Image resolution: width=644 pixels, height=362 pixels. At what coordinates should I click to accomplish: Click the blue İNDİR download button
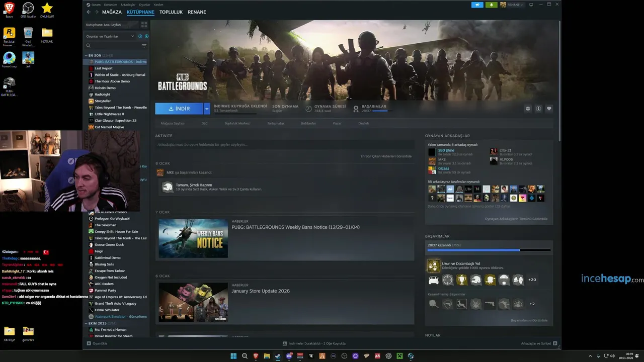179,109
